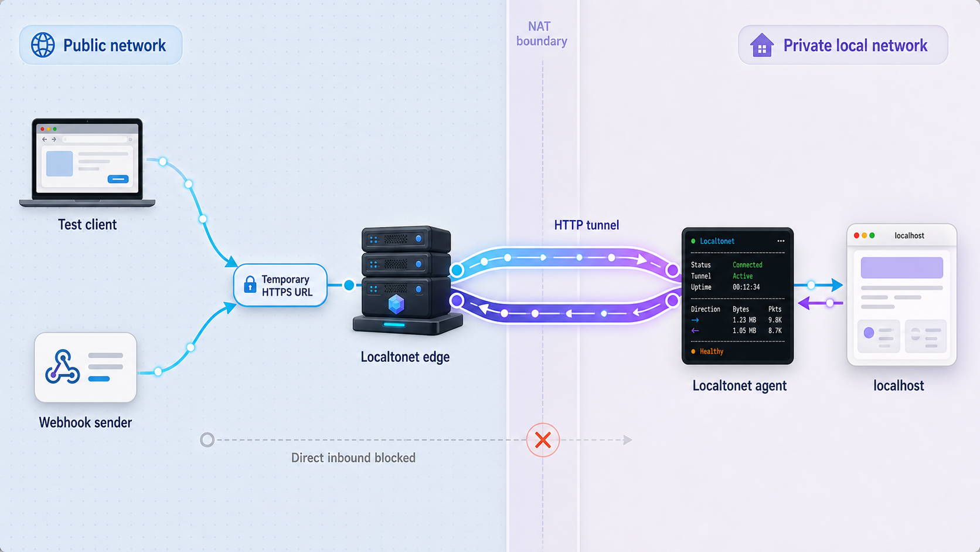Click the grey circle starting Direct inbound line

207,440
